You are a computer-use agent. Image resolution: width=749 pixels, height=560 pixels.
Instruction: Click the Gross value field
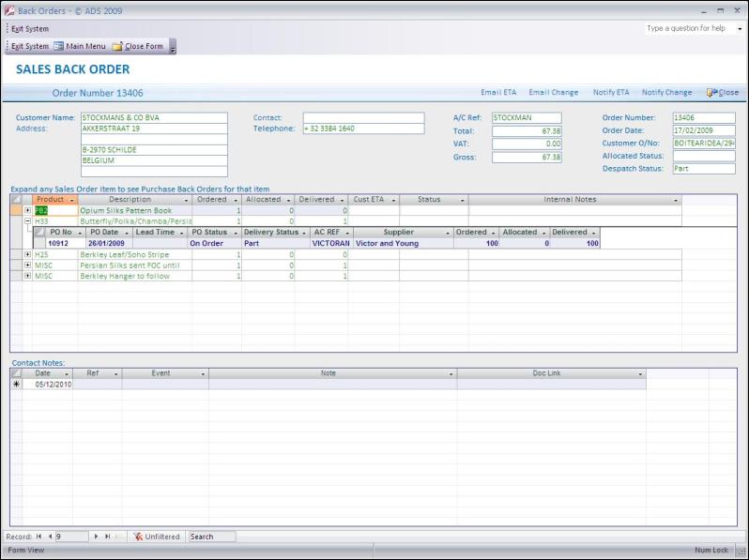click(x=527, y=157)
